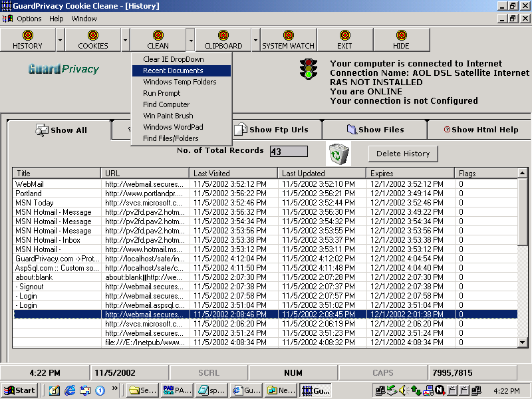
Task: Open the Show Html Help tab
Action: coord(480,130)
